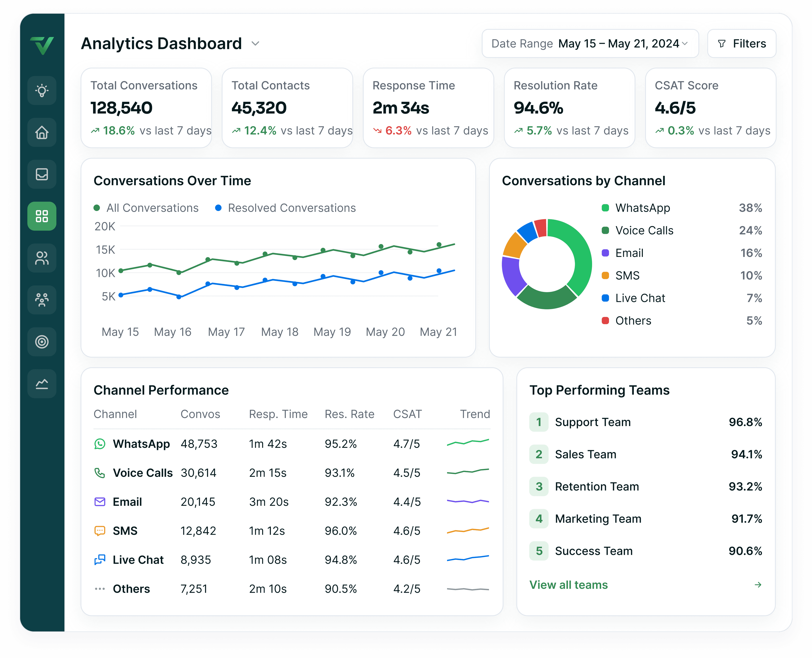Click the May 18 axis label

280,332
